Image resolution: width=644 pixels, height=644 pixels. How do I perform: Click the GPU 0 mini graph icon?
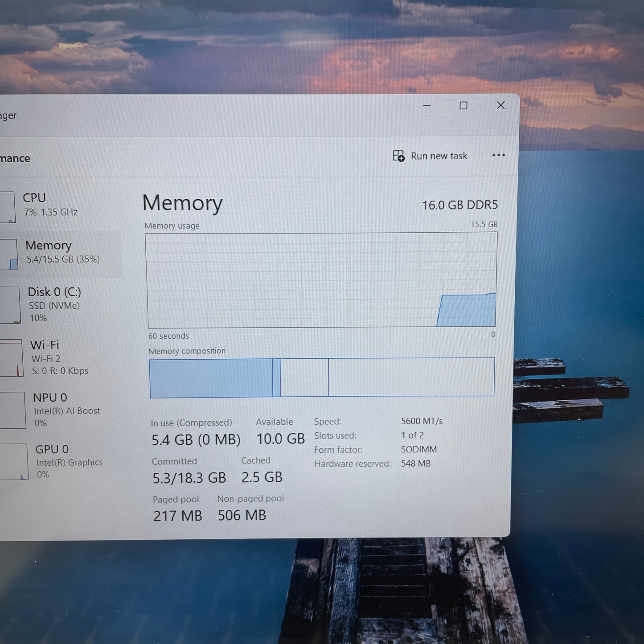(x=14, y=462)
